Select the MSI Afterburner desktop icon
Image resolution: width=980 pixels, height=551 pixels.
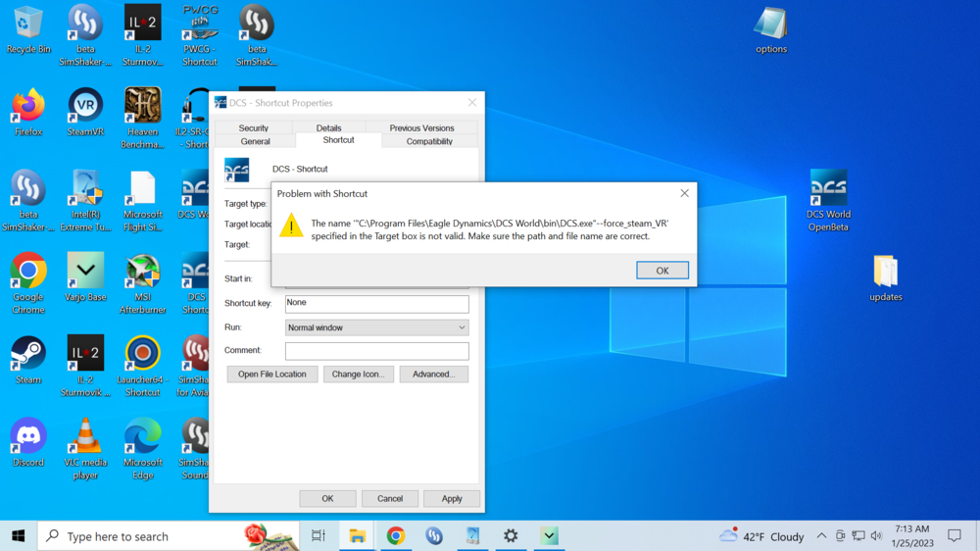pyautogui.click(x=142, y=282)
